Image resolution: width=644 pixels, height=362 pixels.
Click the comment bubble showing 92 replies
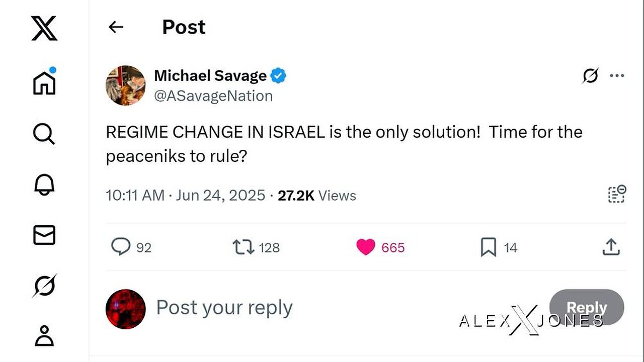tap(121, 247)
